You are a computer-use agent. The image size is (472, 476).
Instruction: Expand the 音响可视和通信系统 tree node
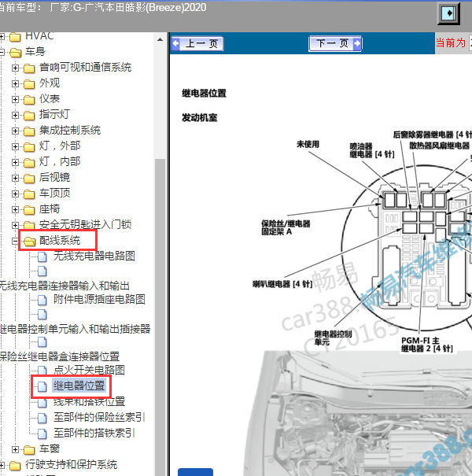click(16, 68)
